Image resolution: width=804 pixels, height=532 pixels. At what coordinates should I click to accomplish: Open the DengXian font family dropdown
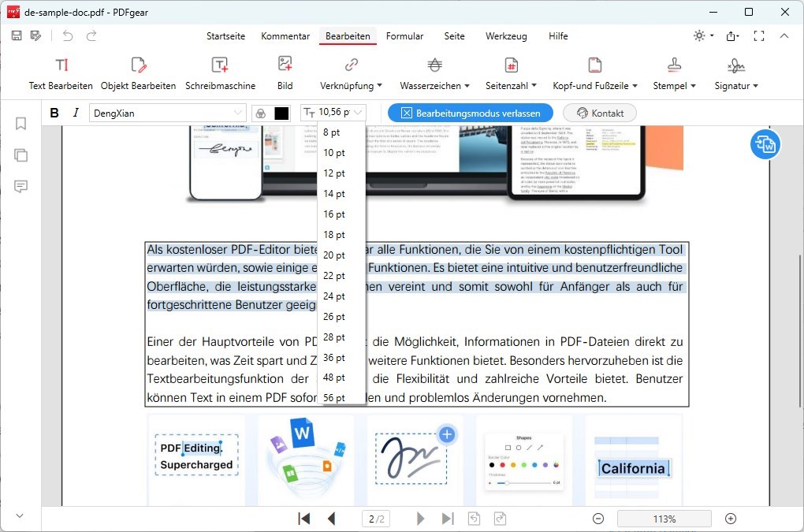[168, 112]
